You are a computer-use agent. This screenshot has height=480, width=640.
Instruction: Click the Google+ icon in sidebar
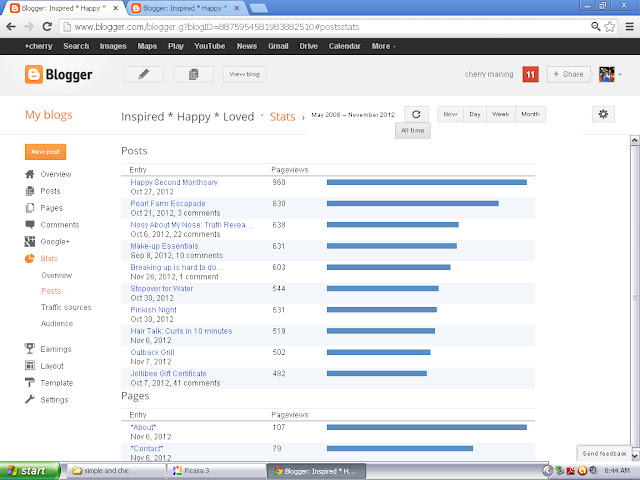(x=30, y=242)
